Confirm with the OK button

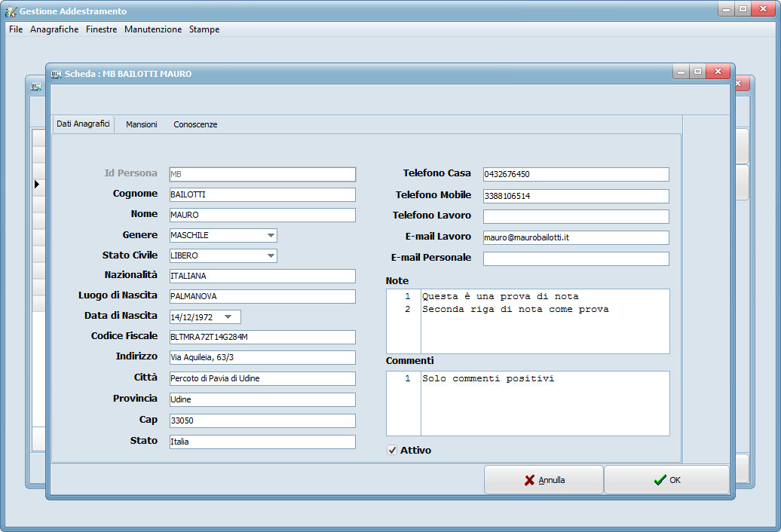click(x=666, y=480)
